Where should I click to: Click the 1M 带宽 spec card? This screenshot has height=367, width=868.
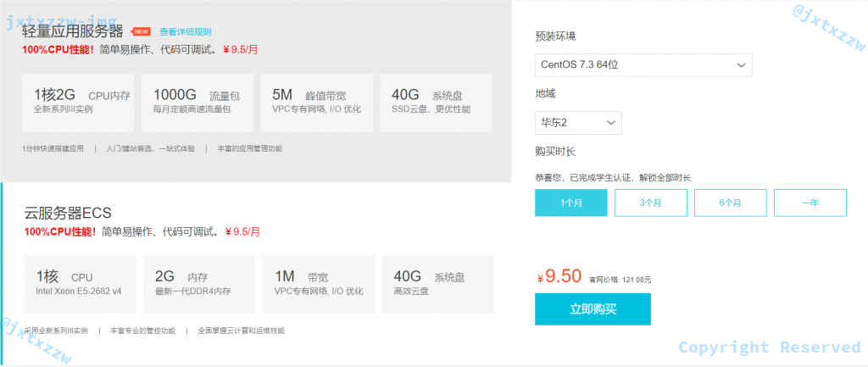pos(319,284)
